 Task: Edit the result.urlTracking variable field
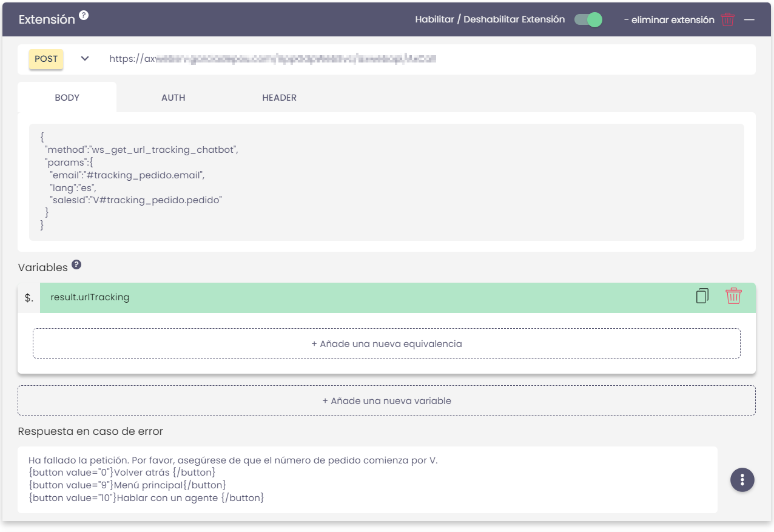pos(364,297)
